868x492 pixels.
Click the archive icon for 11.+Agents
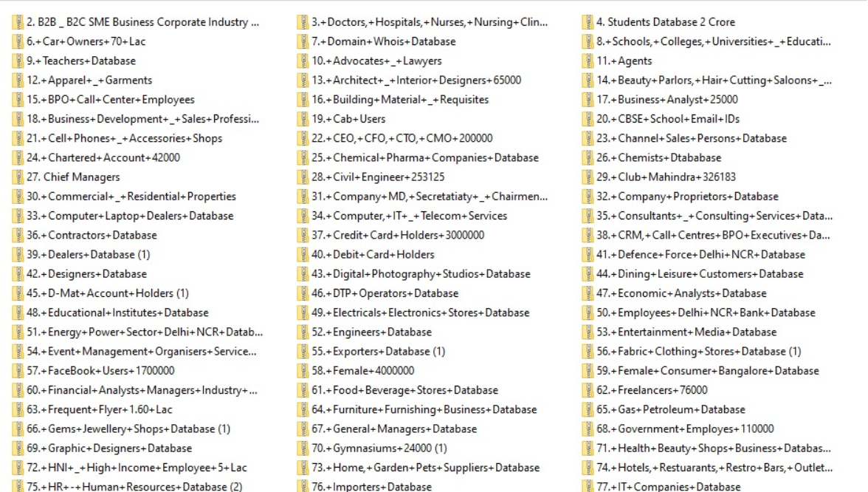pos(588,61)
